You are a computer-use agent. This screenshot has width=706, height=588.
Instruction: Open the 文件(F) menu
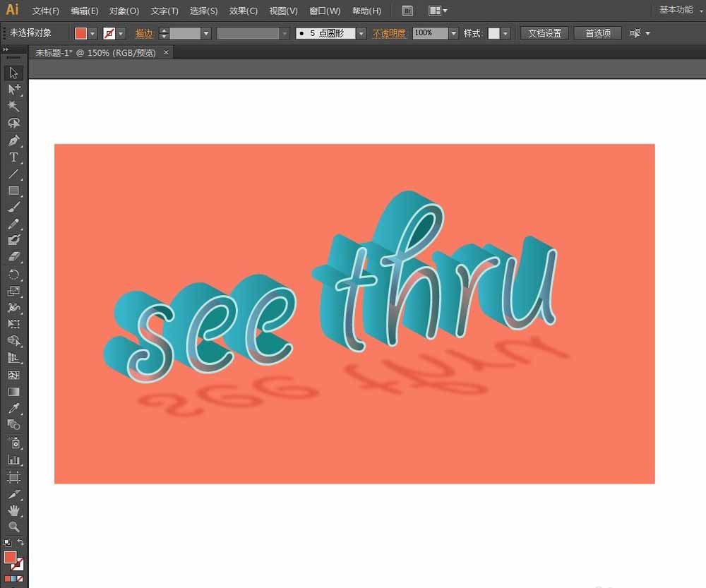point(45,11)
